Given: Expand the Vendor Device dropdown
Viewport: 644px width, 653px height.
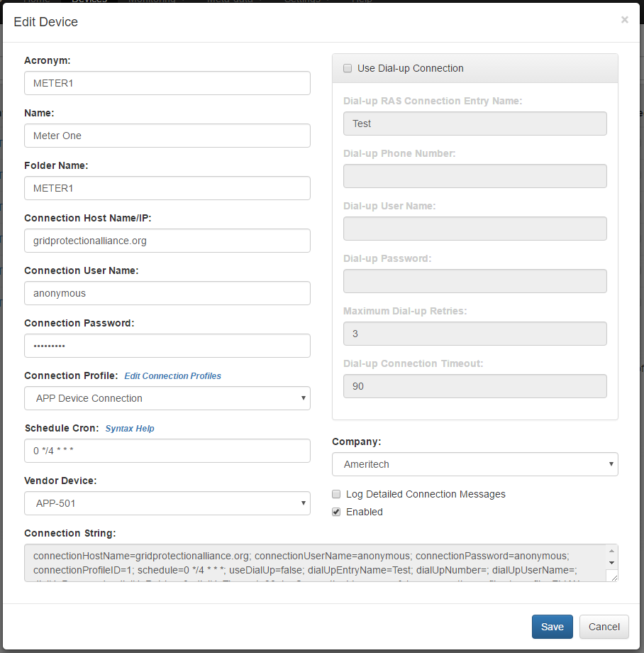Looking at the screenshot, I should tap(167, 503).
